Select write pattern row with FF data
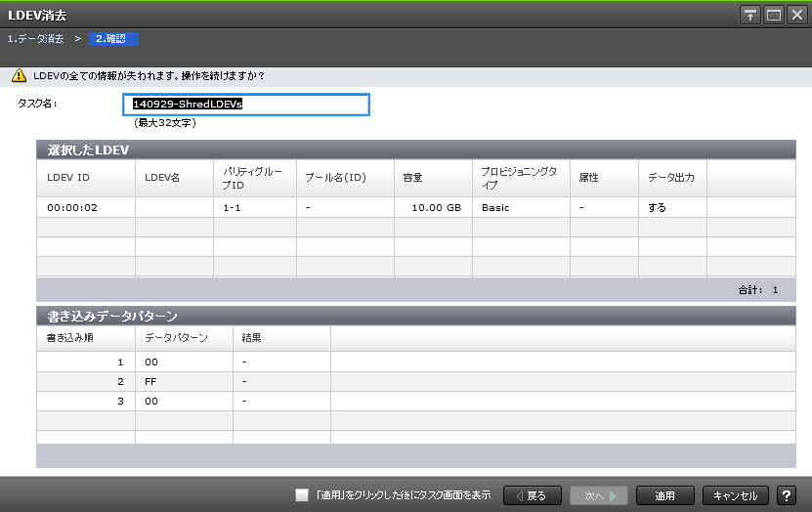The height and width of the screenshot is (512, 812). click(184, 381)
